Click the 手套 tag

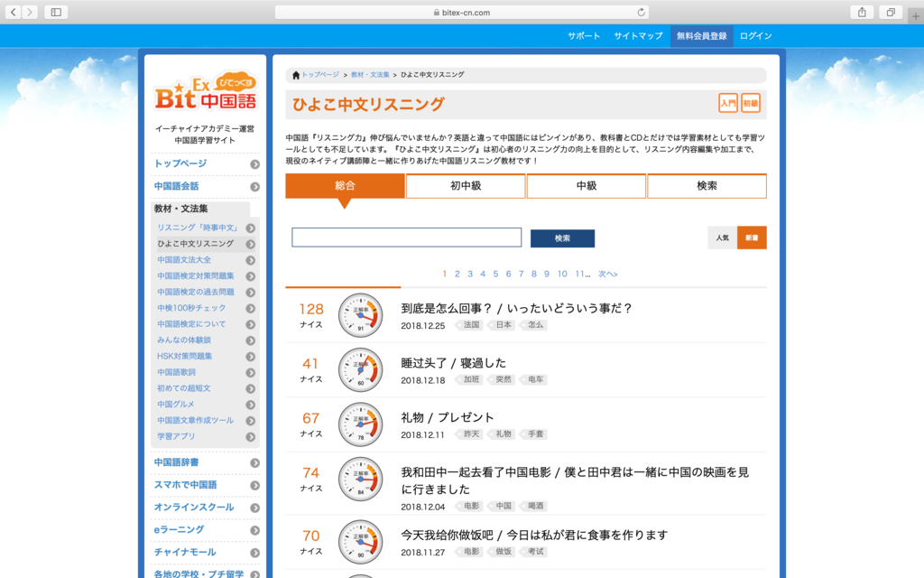pos(534,434)
